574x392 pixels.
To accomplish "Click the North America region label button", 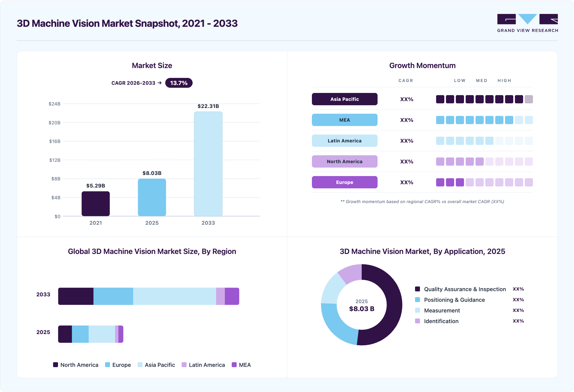I will coord(344,162).
